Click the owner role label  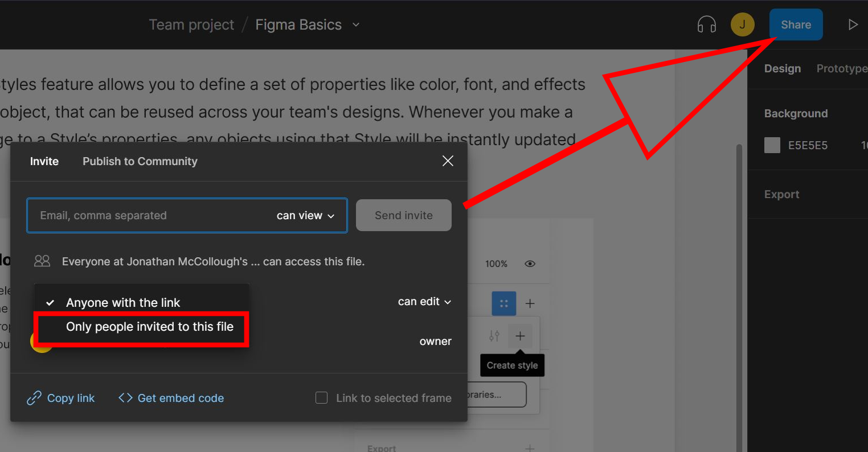click(x=436, y=342)
